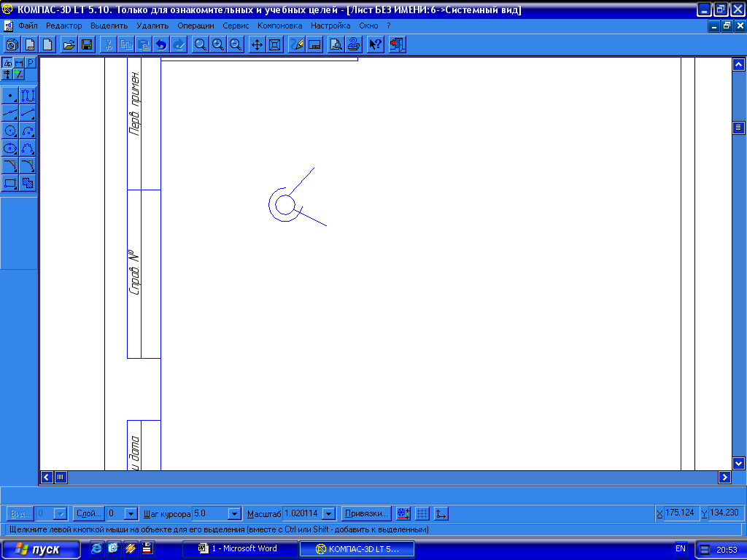Open the Сервис menu
This screenshot has width=747, height=560.
pyautogui.click(x=236, y=26)
